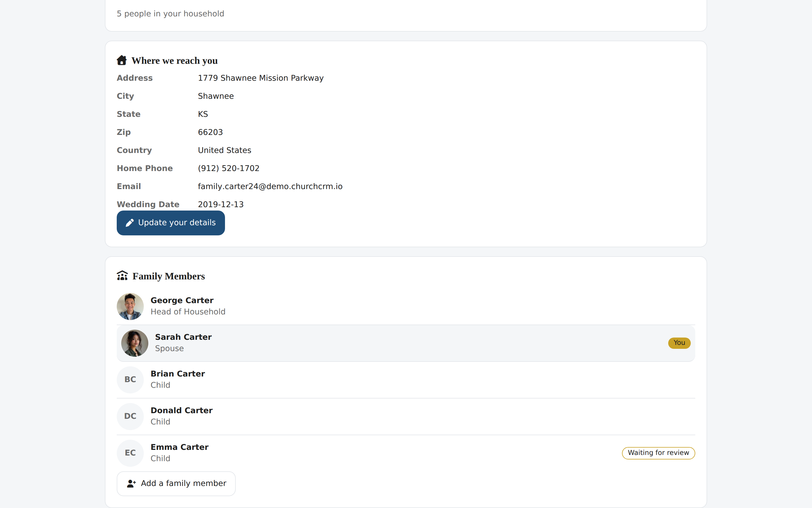The image size is (812, 508).
Task: Click the house icon beside Where we reach you
Action: point(122,60)
